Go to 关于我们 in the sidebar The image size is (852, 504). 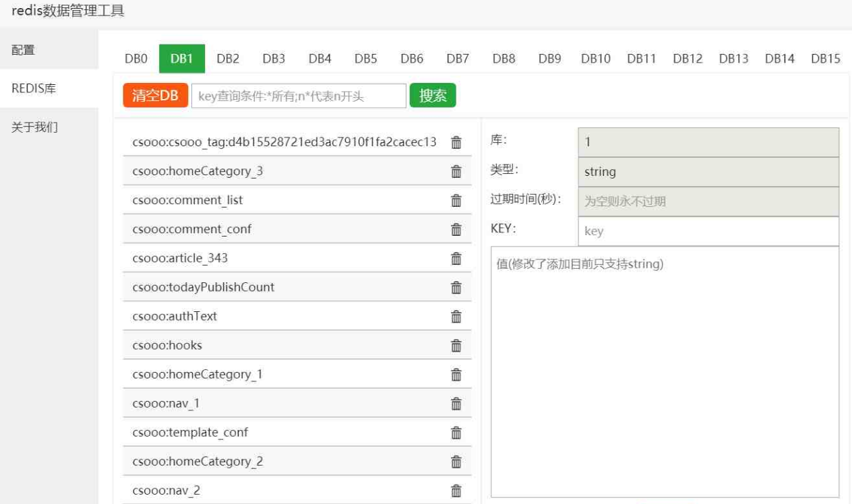(x=34, y=127)
